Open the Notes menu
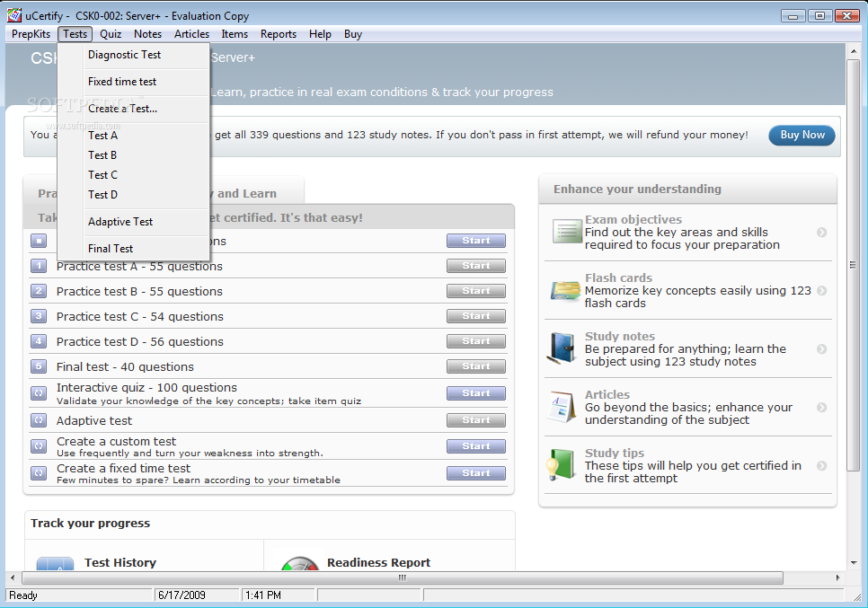 tap(147, 34)
